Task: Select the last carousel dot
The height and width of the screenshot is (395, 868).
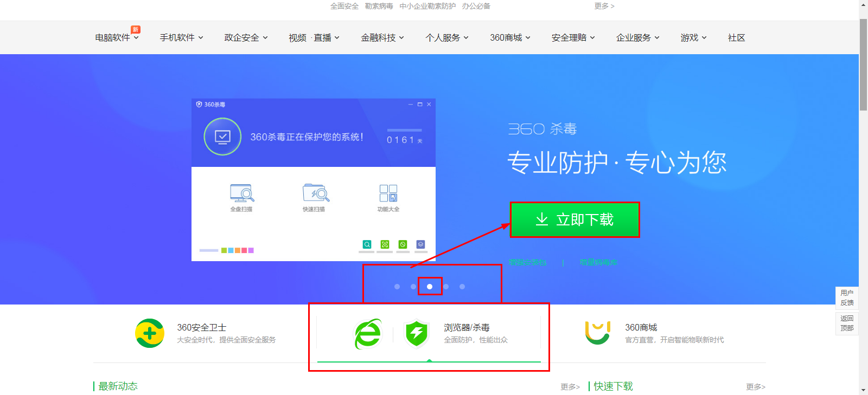Action: pyautogui.click(x=462, y=287)
